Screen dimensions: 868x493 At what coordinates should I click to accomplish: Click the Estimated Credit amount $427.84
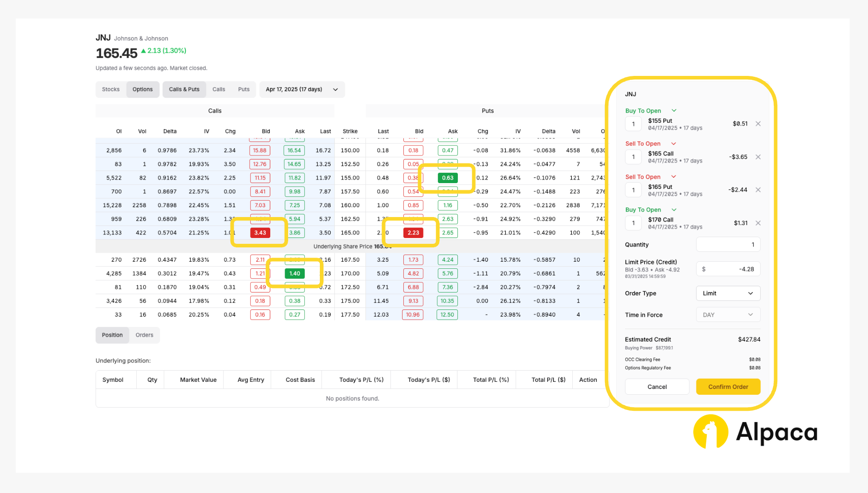[x=749, y=339]
